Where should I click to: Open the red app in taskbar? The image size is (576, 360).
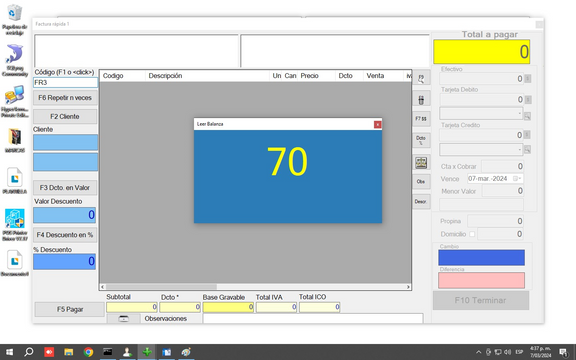tap(49, 352)
